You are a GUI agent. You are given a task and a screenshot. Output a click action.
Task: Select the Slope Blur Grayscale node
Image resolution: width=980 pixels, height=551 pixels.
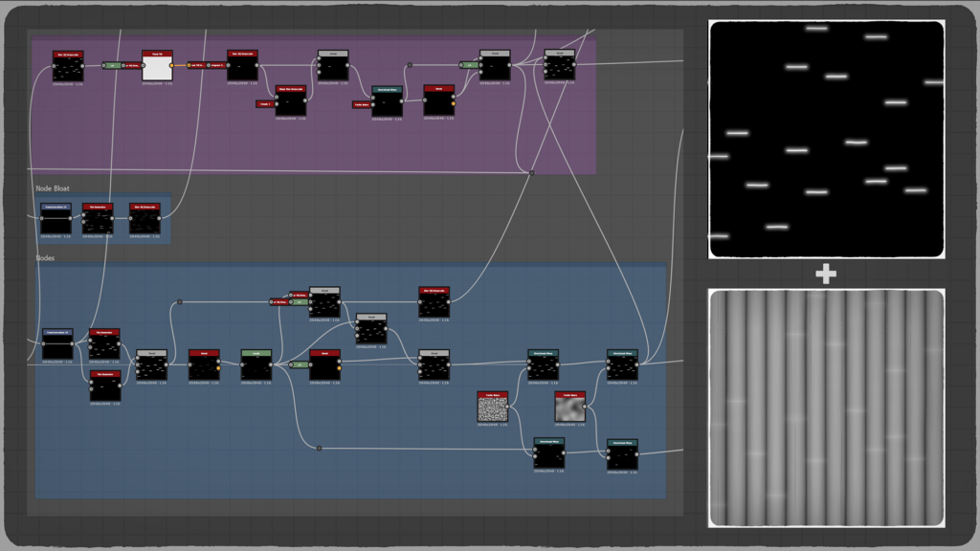point(291,100)
